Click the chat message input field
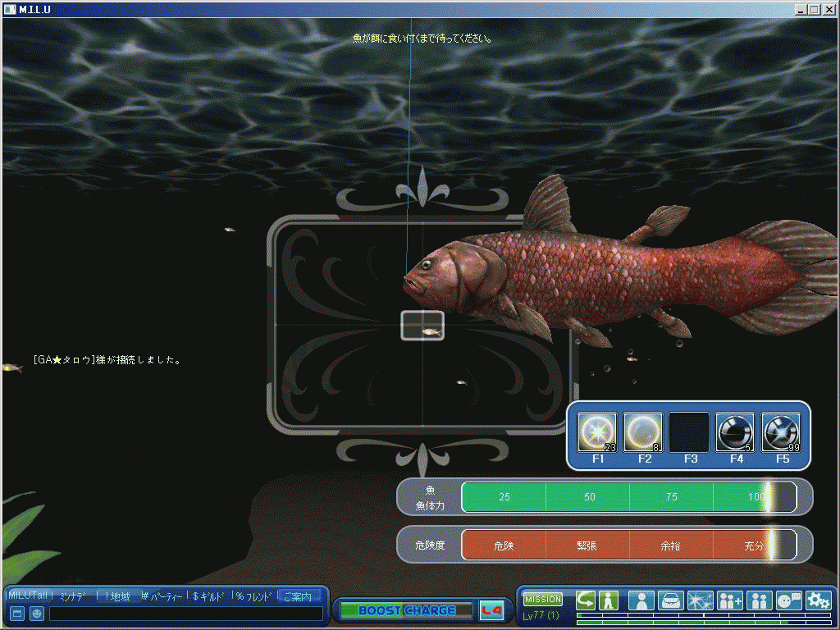Screen dimensions: 840x630 click(x=185, y=614)
